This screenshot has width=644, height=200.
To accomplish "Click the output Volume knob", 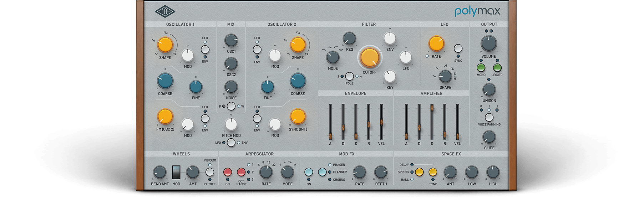I will 488,43.
